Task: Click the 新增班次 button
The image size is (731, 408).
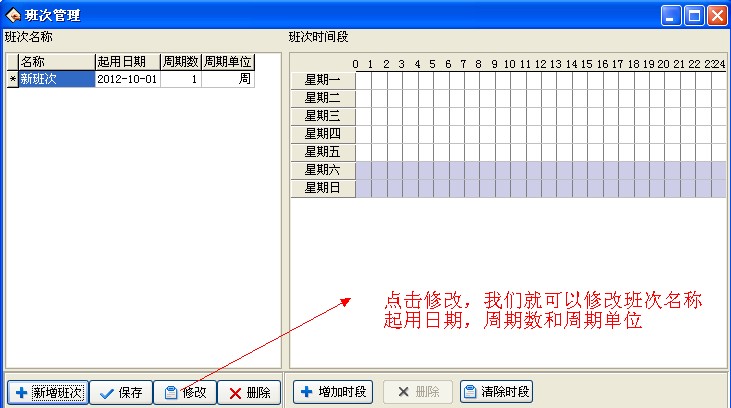Action: tap(48, 392)
